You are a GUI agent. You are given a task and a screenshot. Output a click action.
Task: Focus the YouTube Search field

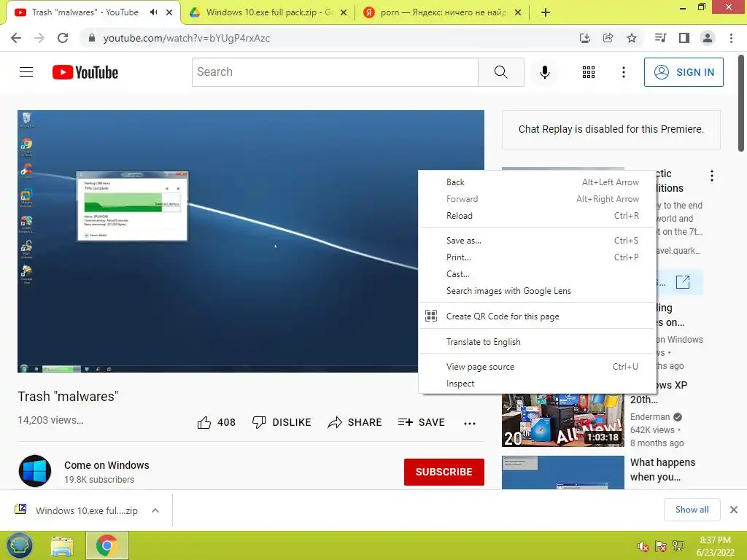pos(335,72)
